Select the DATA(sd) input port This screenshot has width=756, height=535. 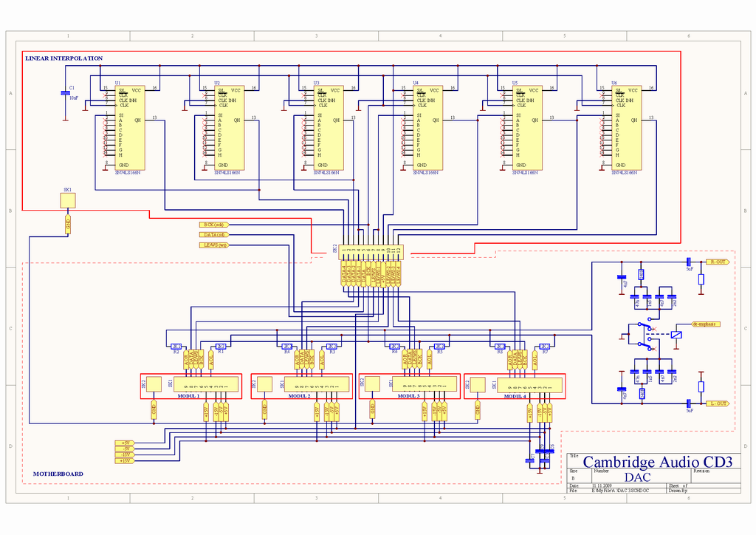[213, 234]
